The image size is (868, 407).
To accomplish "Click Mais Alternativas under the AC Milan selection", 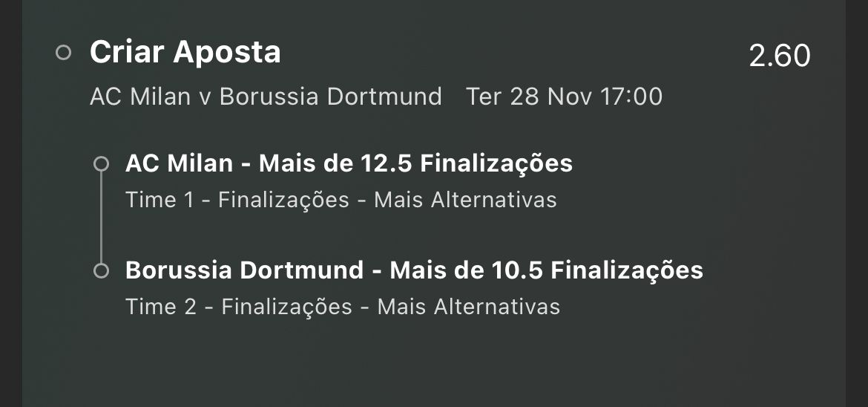I will click(465, 201).
